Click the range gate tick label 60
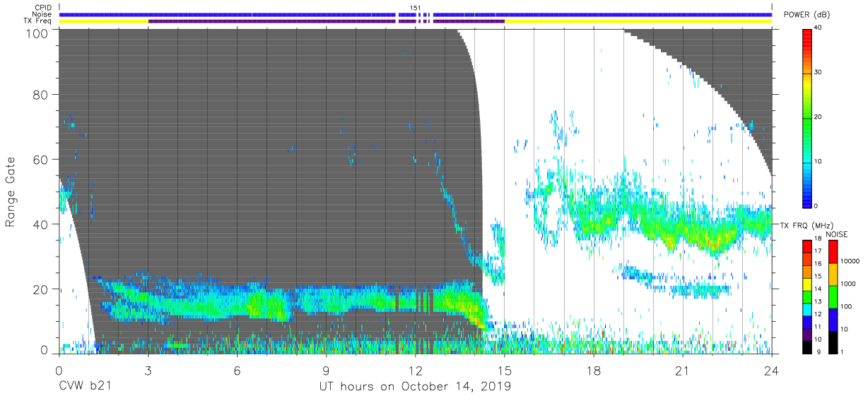 pyautogui.click(x=42, y=160)
